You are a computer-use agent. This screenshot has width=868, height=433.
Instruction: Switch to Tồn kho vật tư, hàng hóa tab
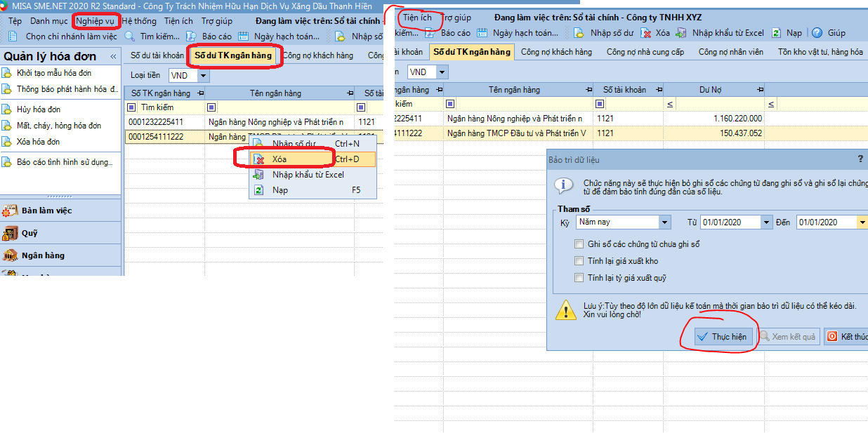tap(820, 52)
